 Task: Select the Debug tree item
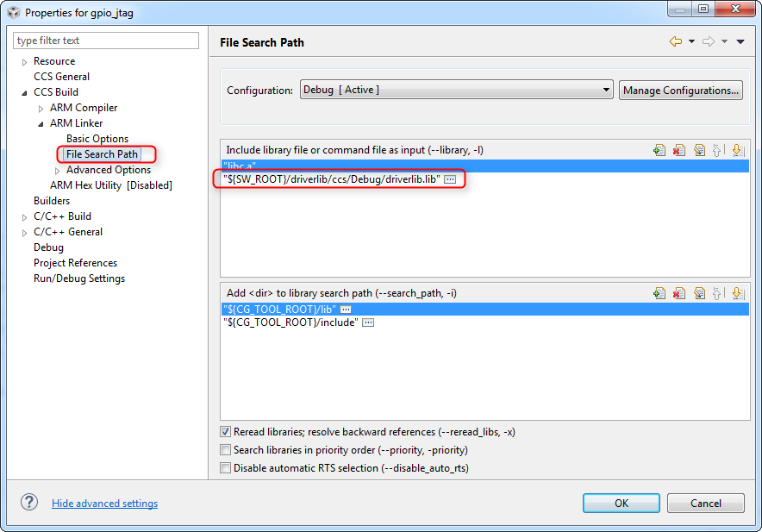tap(48, 247)
